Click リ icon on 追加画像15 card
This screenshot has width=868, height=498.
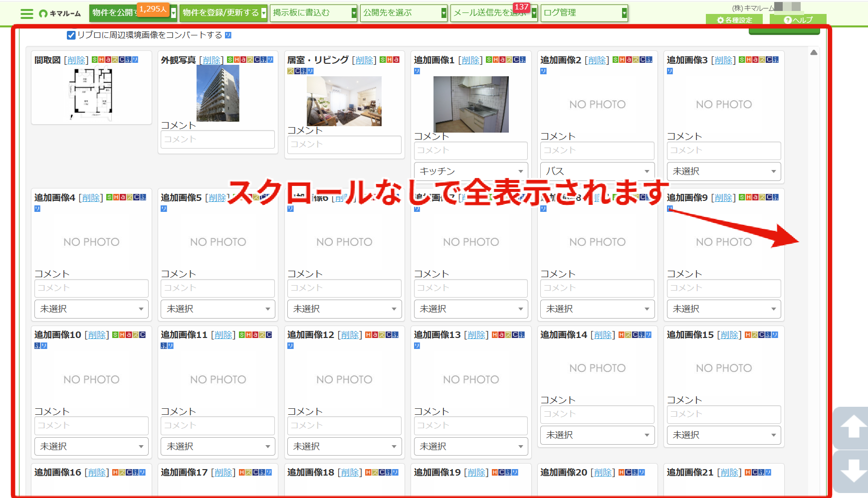coord(775,334)
